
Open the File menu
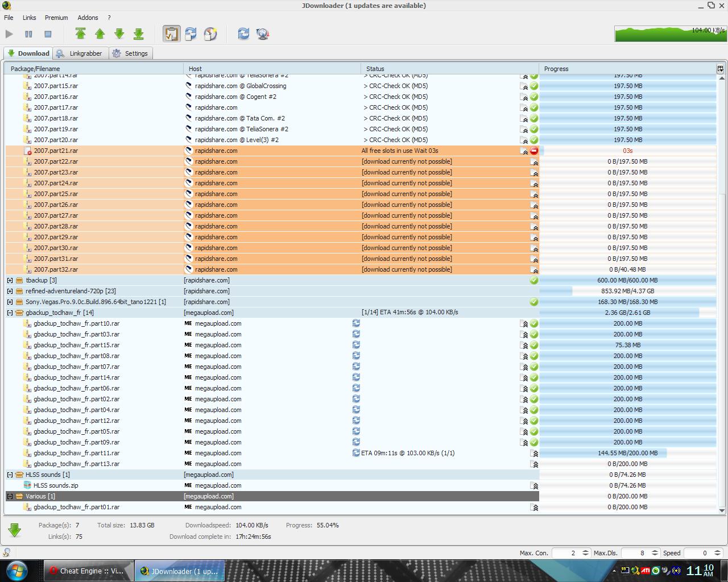click(9, 18)
